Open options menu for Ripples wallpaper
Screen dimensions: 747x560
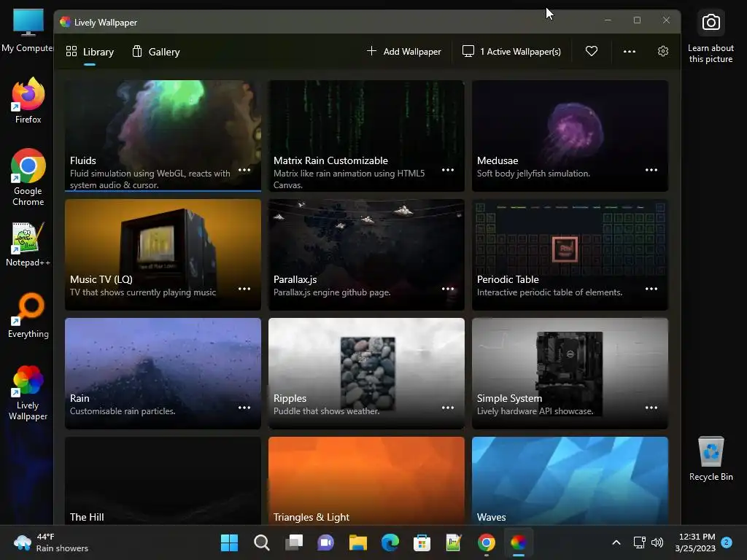click(x=448, y=408)
